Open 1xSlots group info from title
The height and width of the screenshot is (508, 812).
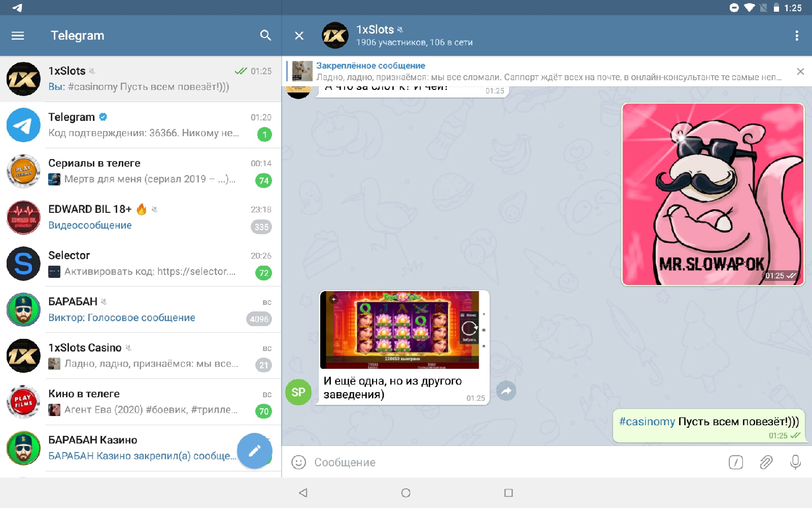375,29
